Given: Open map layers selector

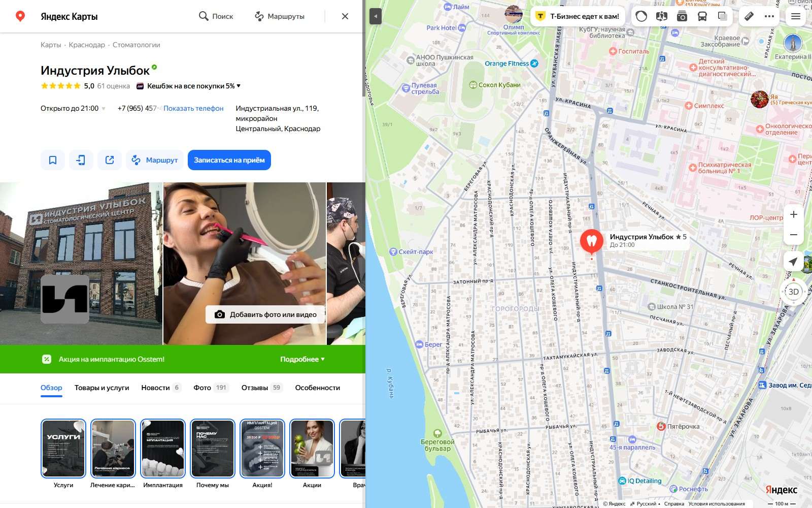Looking at the screenshot, I should click(723, 16).
